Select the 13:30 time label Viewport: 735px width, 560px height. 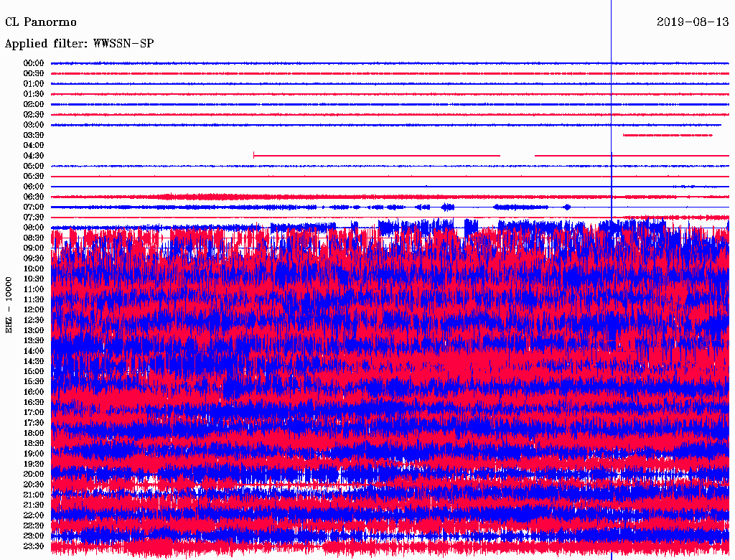click(x=34, y=341)
